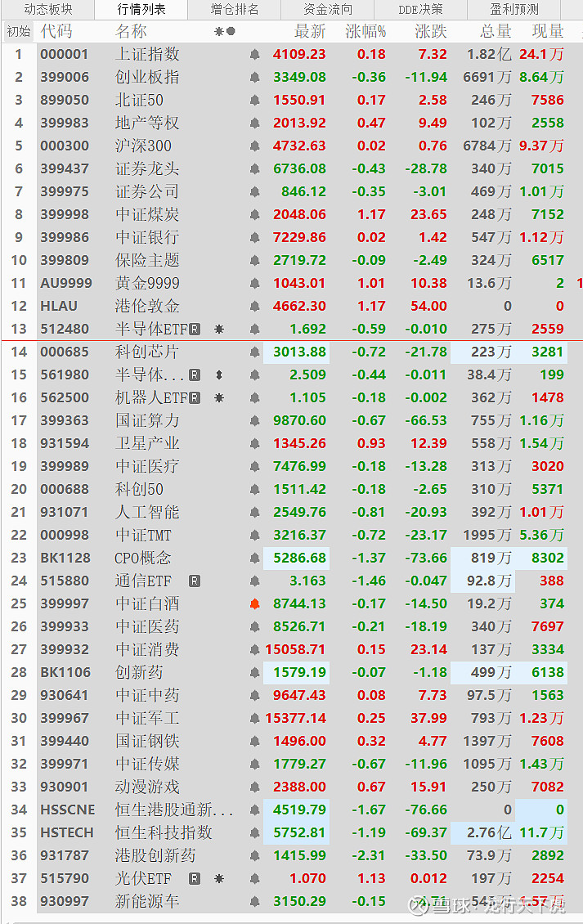The height and width of the screenshot is (924, 583).
Task: Select the 沪深300 row by name
Action: tap(143, 146)
